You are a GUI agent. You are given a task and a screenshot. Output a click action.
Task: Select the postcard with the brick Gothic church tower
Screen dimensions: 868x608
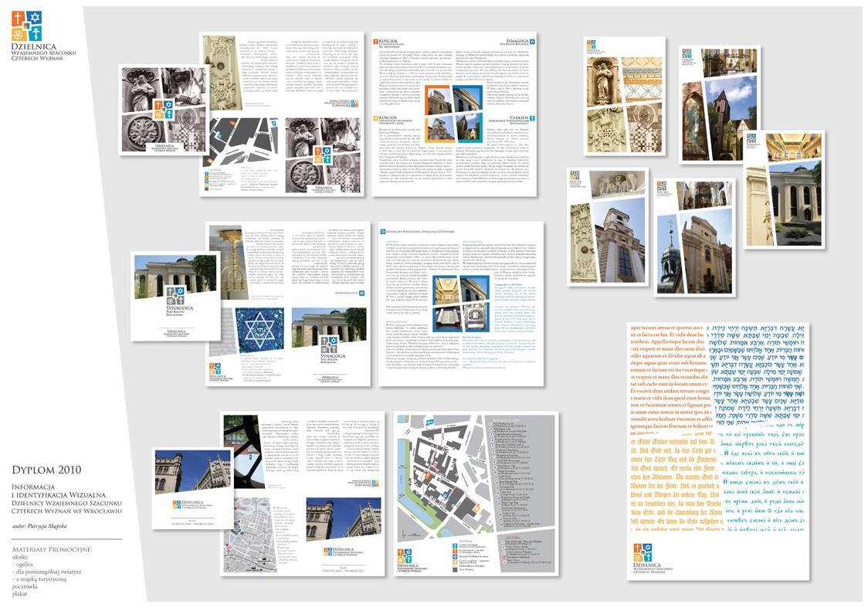coord(720,104)
